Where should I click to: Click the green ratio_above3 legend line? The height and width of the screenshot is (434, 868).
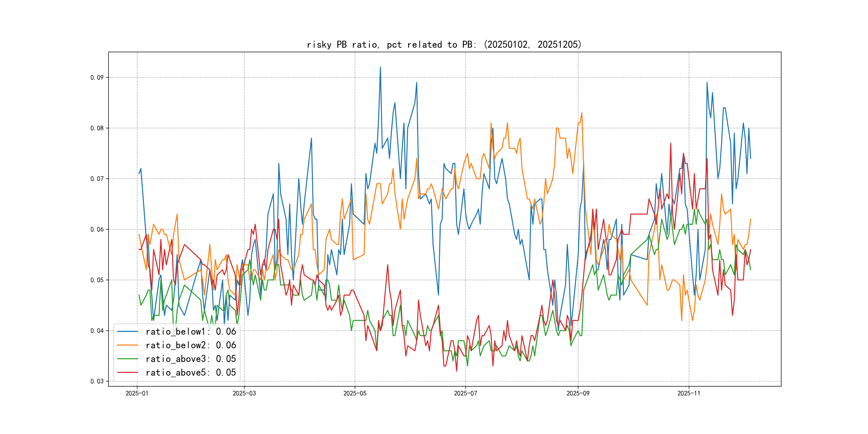coord(127,359)
